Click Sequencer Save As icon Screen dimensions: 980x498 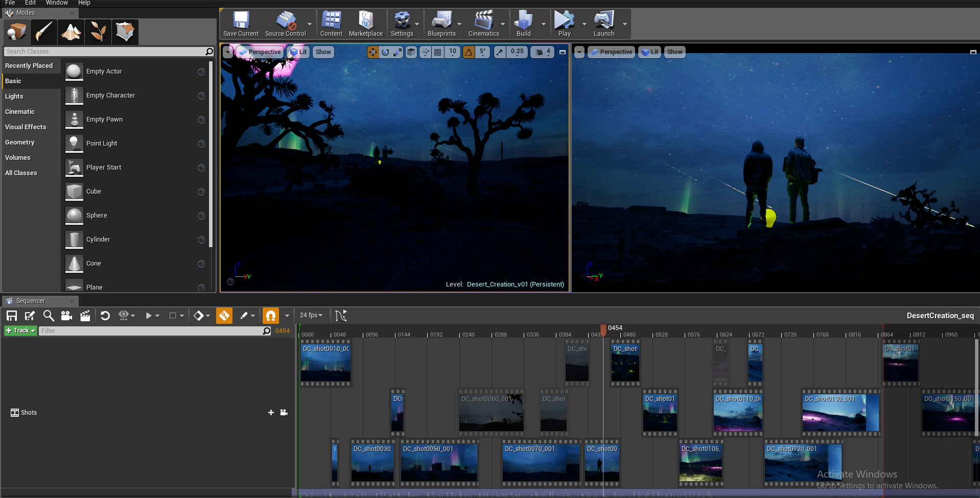point(30,316)
